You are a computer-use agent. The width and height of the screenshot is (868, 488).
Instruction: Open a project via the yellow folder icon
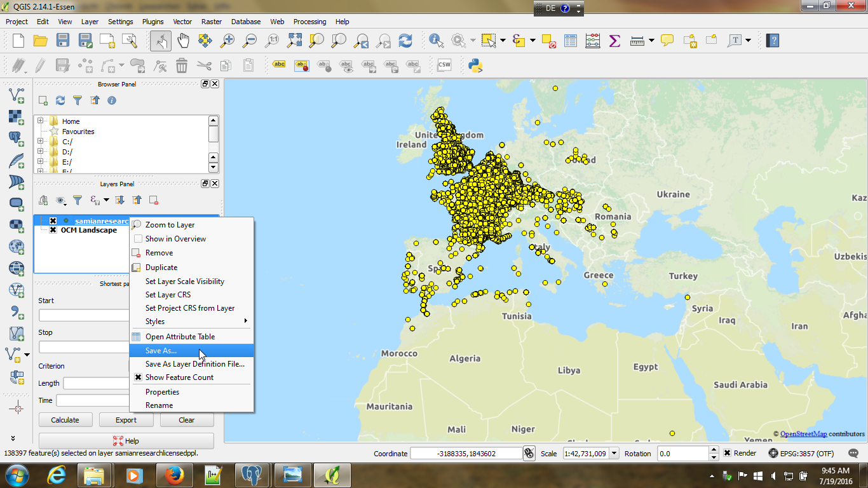pos(41,41)
